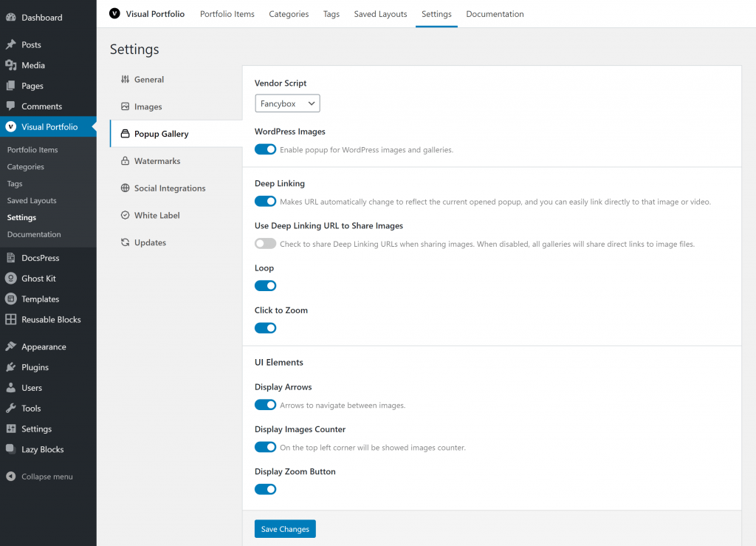
Task: Click the Templates icon
Action: coord(10,299)
